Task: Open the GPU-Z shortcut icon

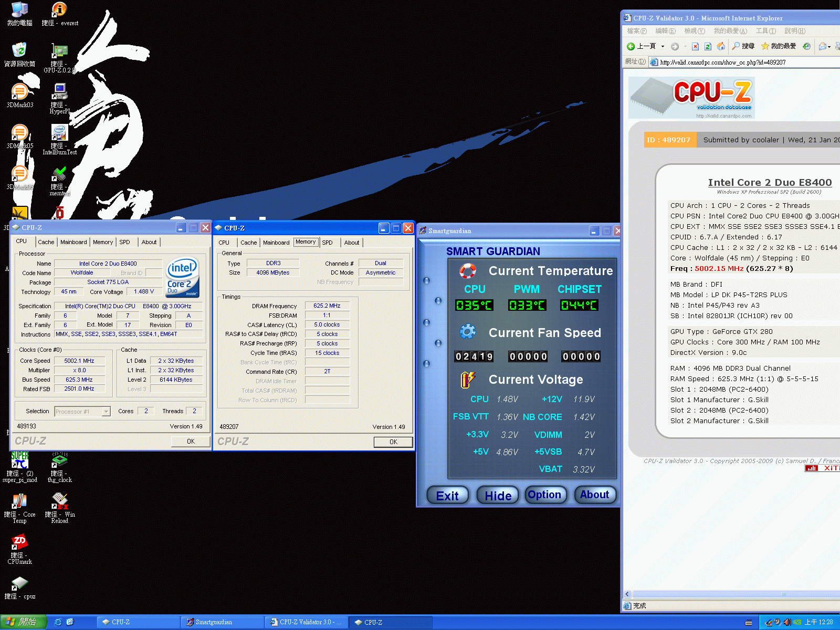Action: [x=59, y=58]
